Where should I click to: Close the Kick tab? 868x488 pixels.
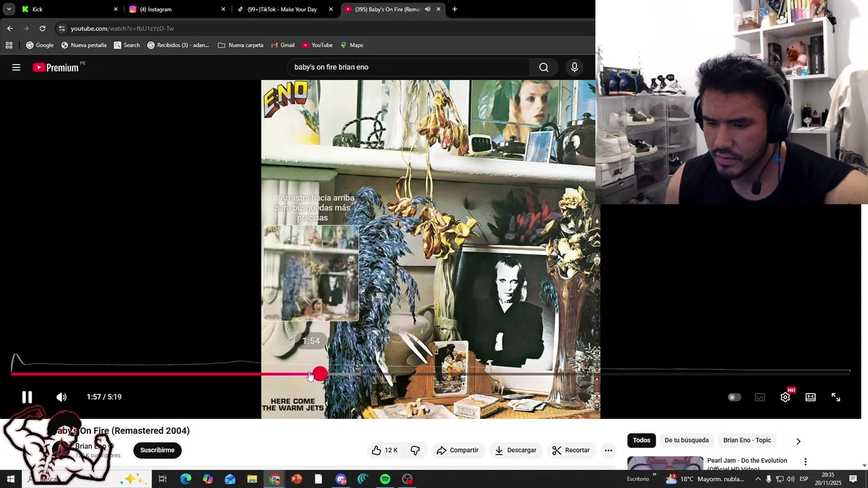tap(115, 9)
